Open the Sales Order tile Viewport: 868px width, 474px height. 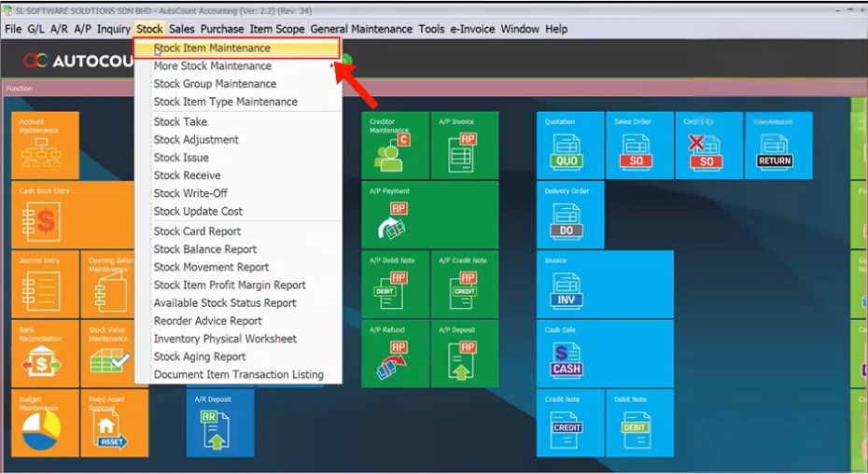(640, 146)
